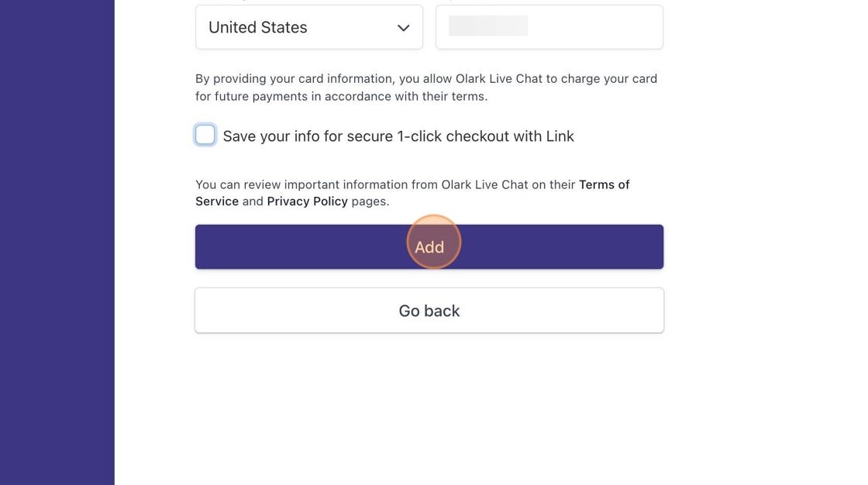Click the purple left sidebar panel

point(57,242)
